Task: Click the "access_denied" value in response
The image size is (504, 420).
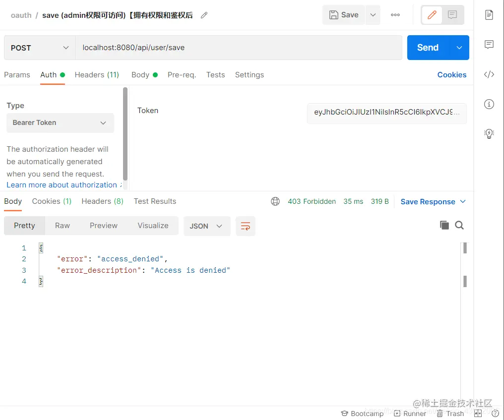Action: click(x=130, y=259)
